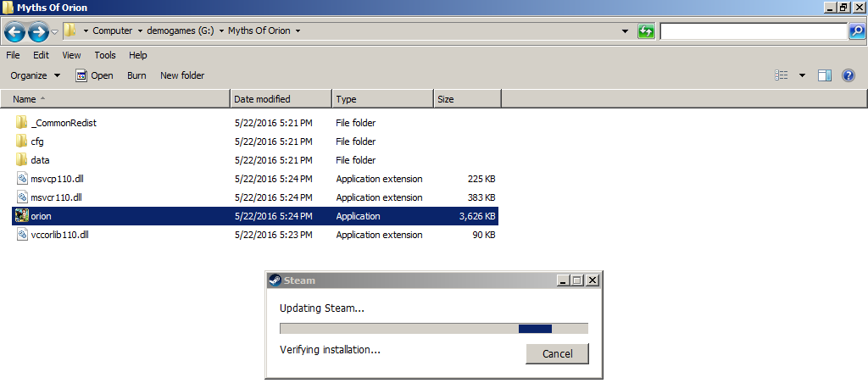Expand dropdown arrow after demogames (G:)
The height and width of the screenshot is (383, 868).
click(221, 31)
